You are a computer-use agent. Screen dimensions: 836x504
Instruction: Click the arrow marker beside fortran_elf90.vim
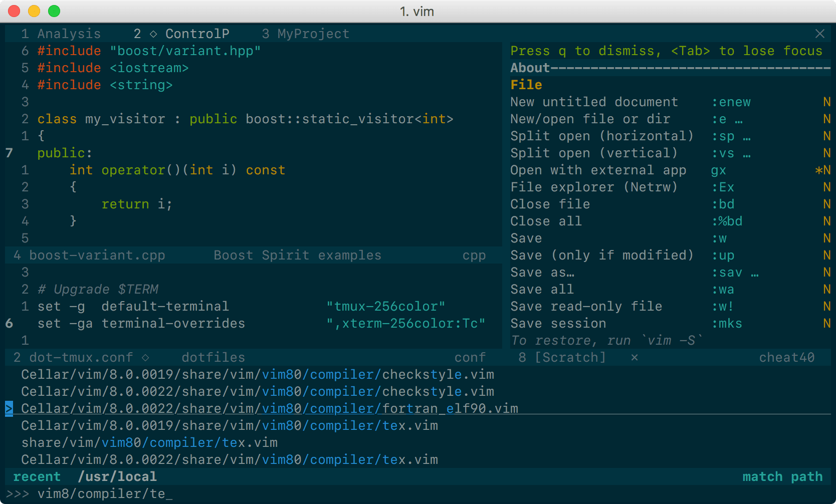pyautogui.click(x=8, y=408)
